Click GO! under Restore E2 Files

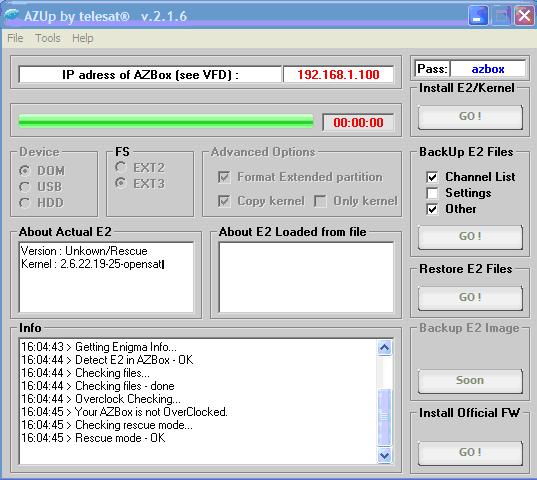[470, 298]
